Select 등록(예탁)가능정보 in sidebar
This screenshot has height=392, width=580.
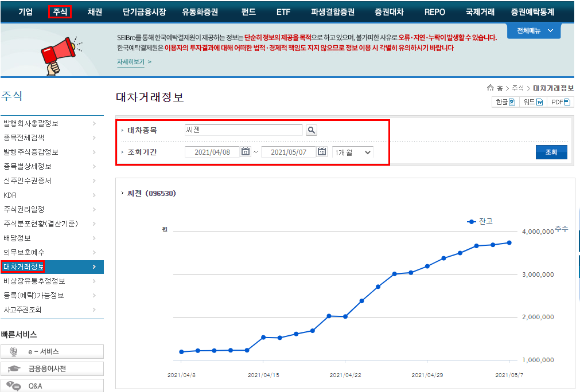click(34, 295)
